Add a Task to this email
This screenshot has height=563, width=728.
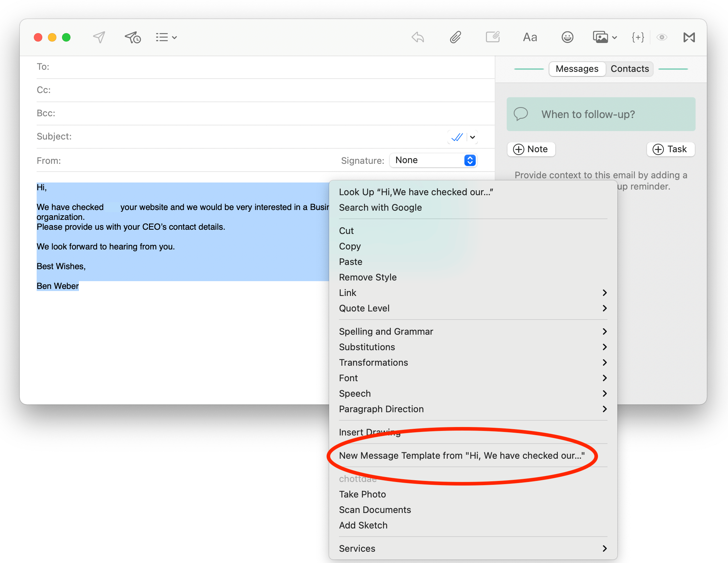(670, 149)
